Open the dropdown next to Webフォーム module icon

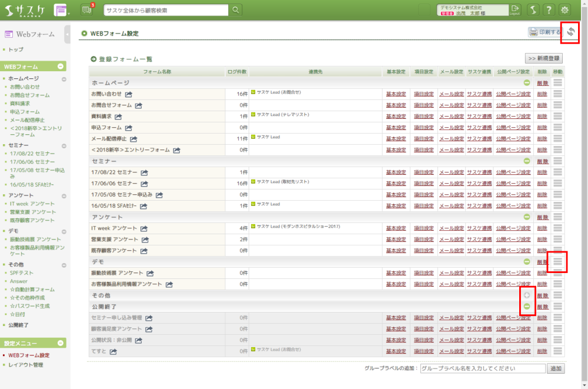[x=61, y=10]
